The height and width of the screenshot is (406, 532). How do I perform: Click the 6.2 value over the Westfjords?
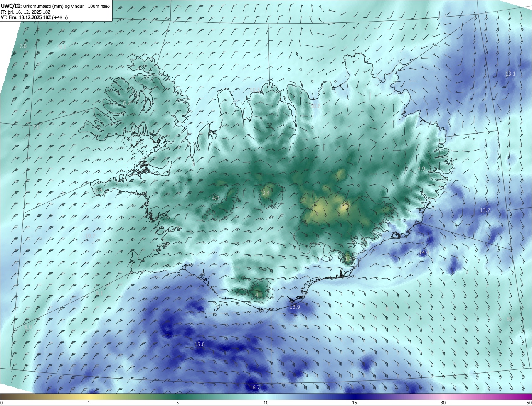[126, 103]
